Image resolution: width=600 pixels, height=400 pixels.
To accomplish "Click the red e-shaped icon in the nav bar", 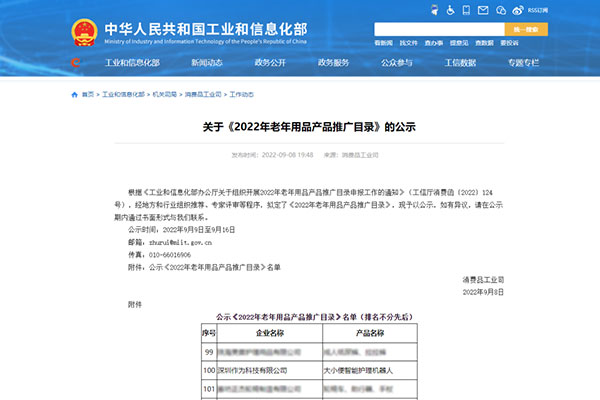I will click(76, 62).
